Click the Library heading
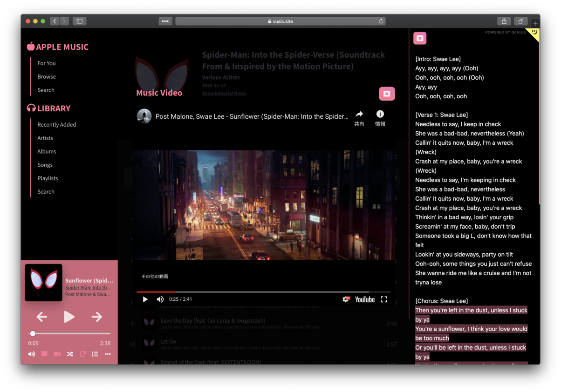 (x=49, y=108)
